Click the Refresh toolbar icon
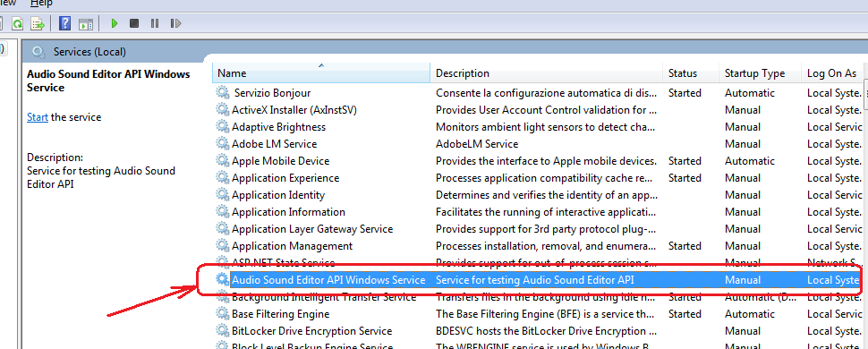868x349 pixels. pos(18,23)
